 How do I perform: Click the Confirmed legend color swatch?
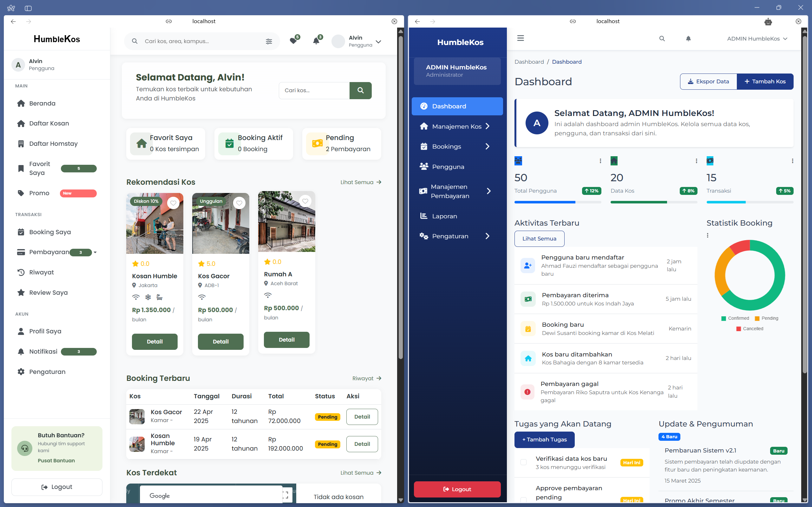point(724,318)
